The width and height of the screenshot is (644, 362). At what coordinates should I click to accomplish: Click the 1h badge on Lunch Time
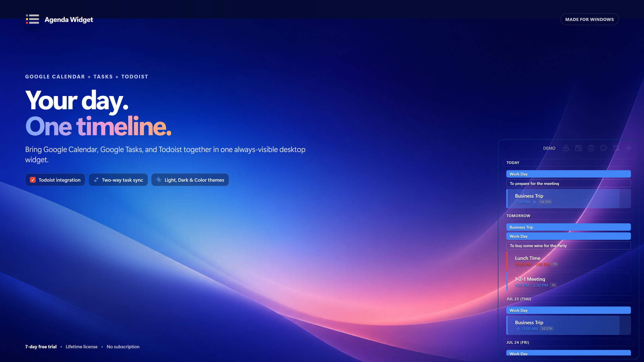555,264
